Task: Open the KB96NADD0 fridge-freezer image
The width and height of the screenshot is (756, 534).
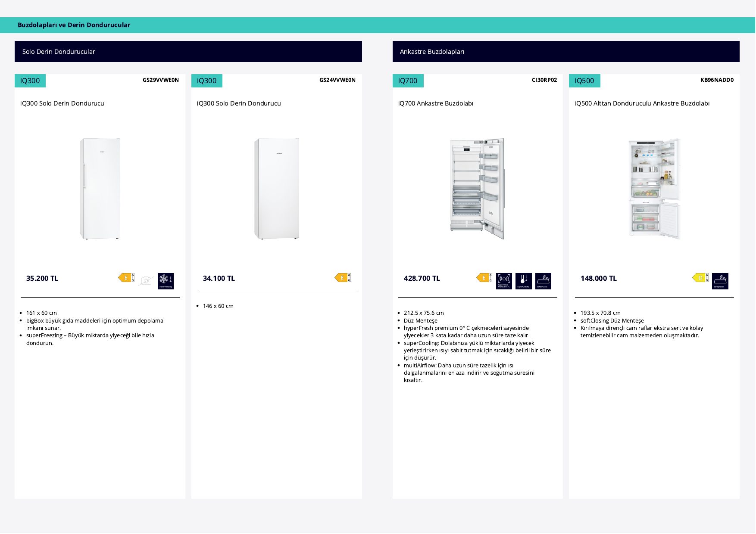Action: pyautogui.click(x=654, y=189)
